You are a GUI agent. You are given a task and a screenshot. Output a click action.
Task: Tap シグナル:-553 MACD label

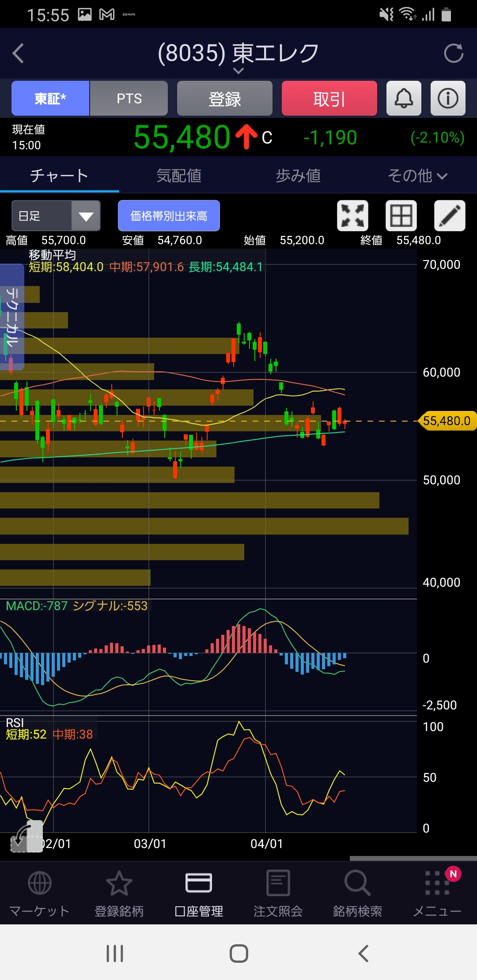110,606
